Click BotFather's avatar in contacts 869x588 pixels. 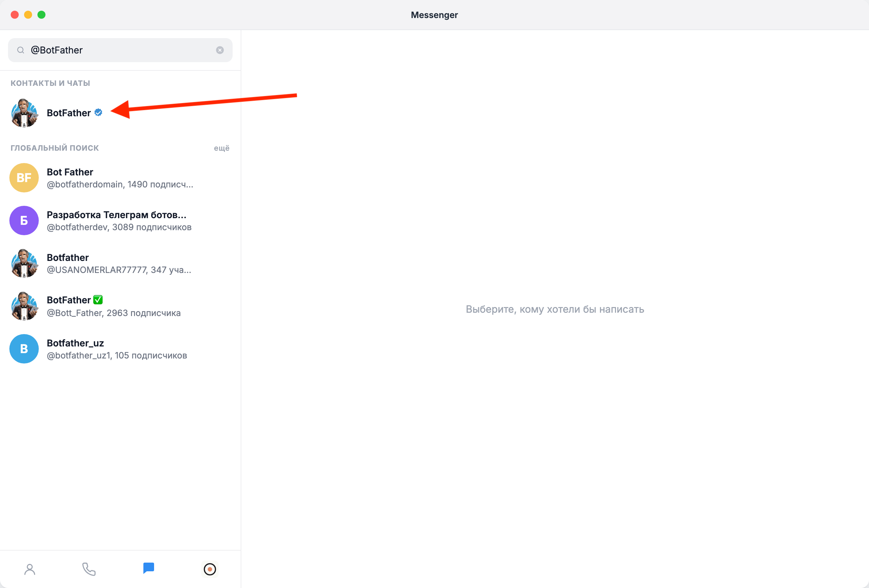tap(24, 113)
